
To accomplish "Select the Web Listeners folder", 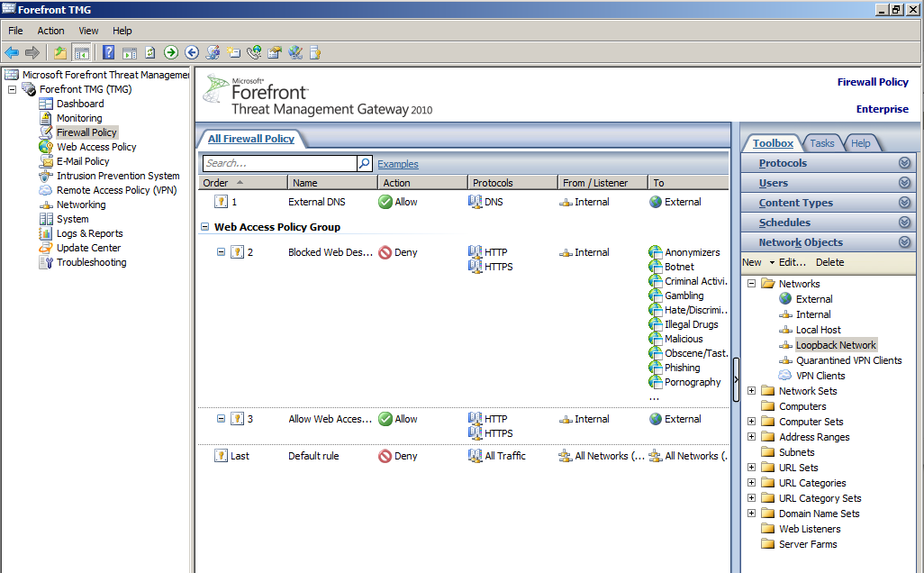I will 810,530.
